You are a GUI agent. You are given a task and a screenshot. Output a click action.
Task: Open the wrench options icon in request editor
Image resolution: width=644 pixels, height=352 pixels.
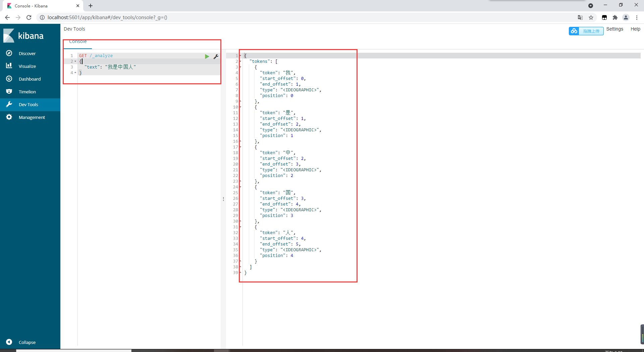pos(216,56)
